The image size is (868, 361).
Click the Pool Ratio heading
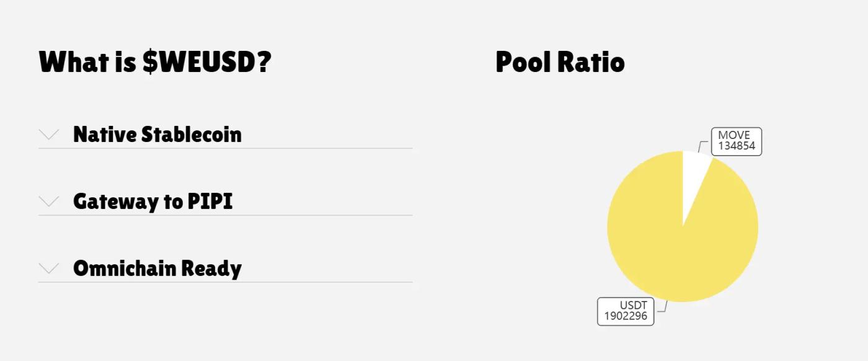pyautogui.click(x=560, y=62)
